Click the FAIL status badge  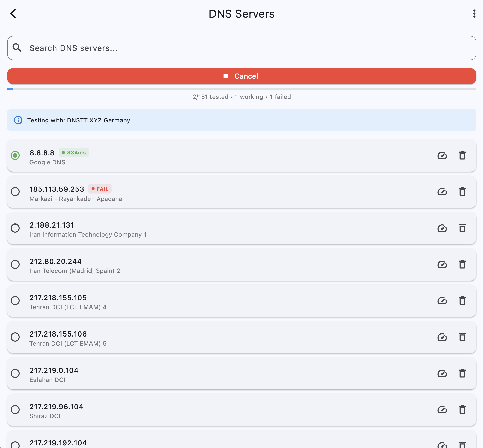(x=100, y=189)
